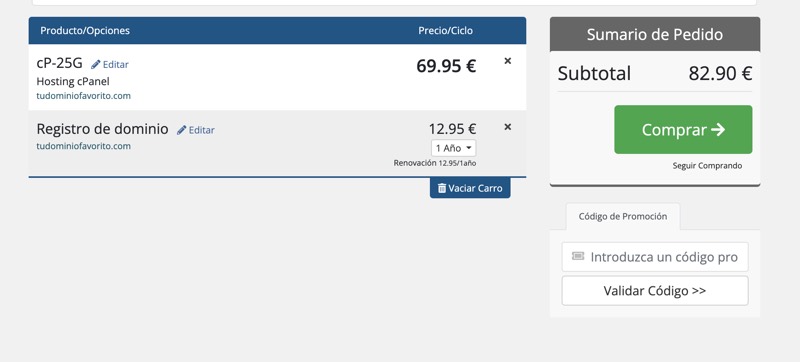Select the Código de Promoción tab
The height and width of the screenshot is (362, 800).
tap(622, 217)
